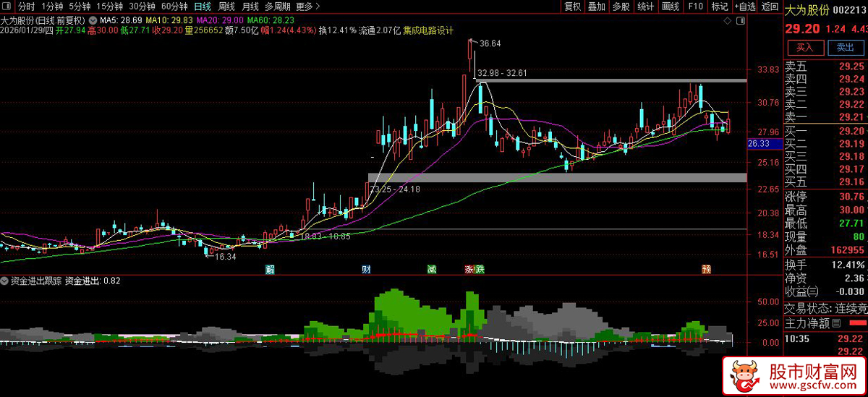
Task: Expand the 更多 periods menu
Action: (308, 7)
